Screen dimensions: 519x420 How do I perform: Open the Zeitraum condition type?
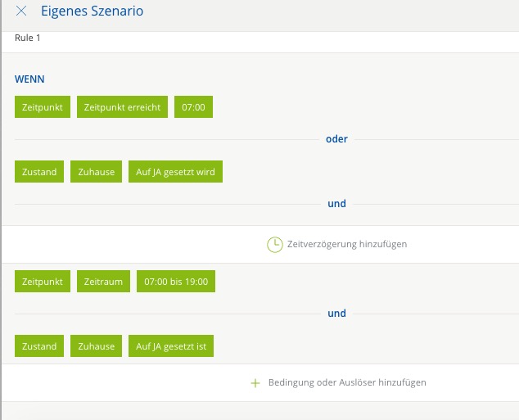point(103,282)
